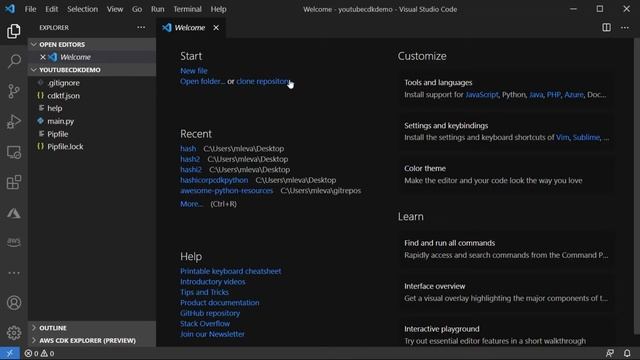The width and height of the screenshot is (640, 360).
Task: Open the Product documentation link
Action: coord(220,302)
